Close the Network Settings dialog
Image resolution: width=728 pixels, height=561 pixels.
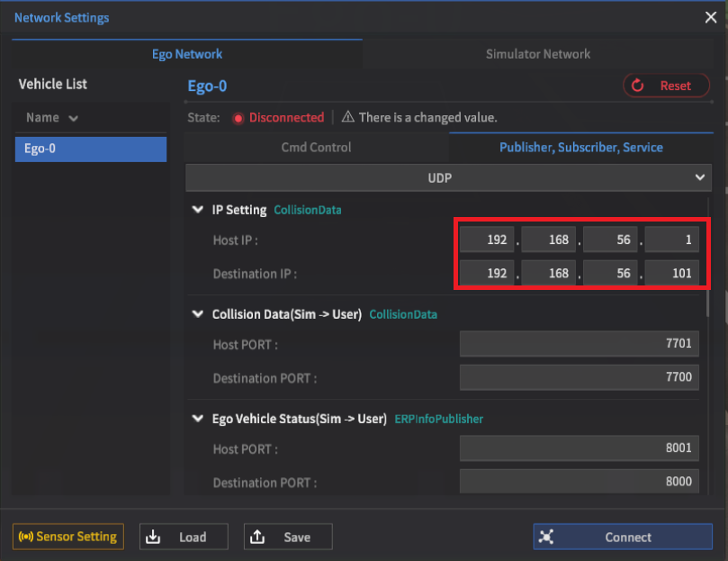coord(709,17)
